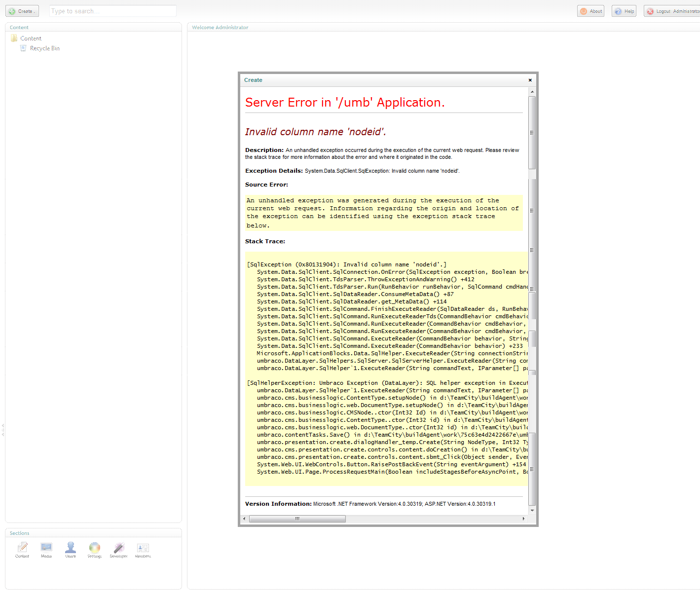The image size is (700, 598).
Task: Click 'System.Web.UI.Page.ProcessRequestMain' stack line
Action: click(392, 472)
